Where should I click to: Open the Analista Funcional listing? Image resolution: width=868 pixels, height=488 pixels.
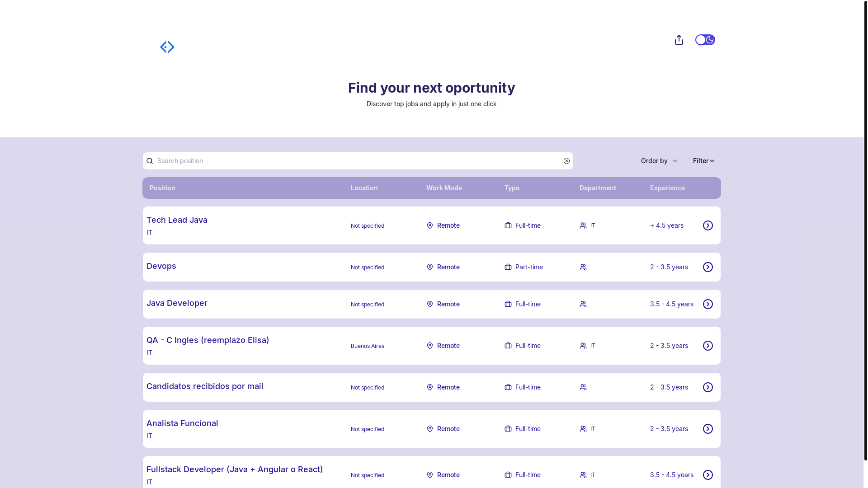[x=182, y=423]
